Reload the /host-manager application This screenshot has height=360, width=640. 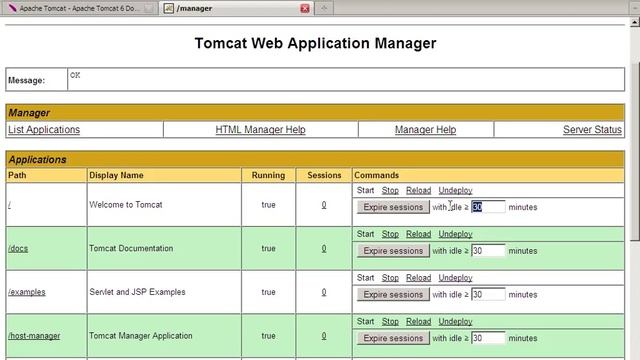pyautogui.click(x=418, y=322)
